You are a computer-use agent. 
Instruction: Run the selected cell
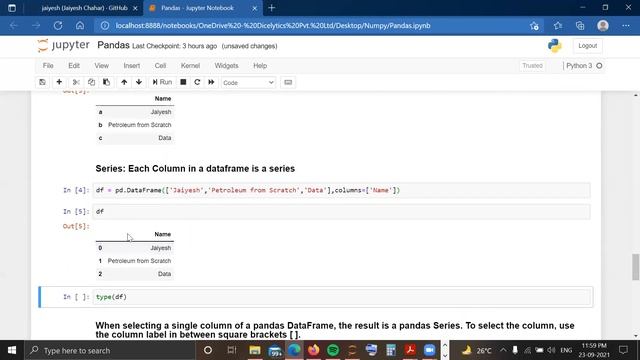point(162,82)
